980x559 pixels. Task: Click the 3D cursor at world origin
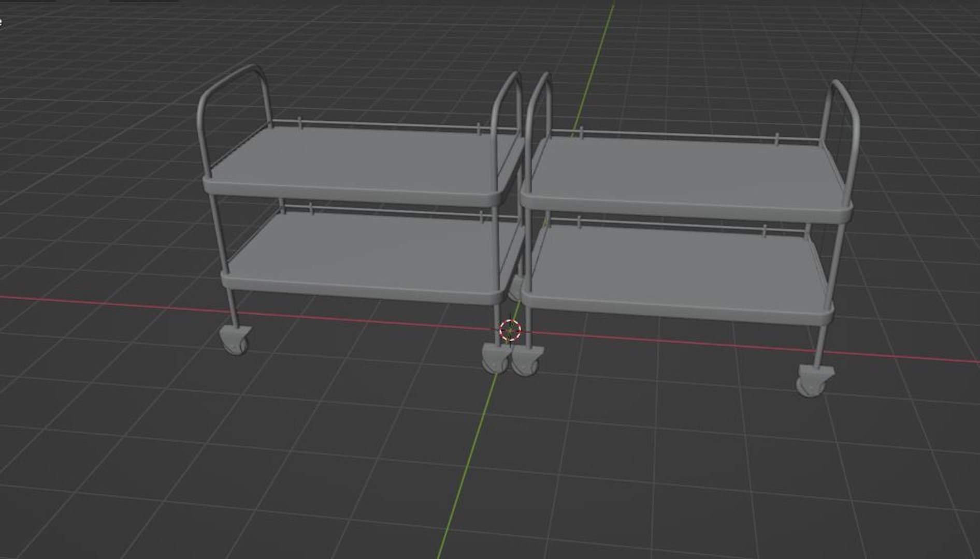click(x=510, y=330)
